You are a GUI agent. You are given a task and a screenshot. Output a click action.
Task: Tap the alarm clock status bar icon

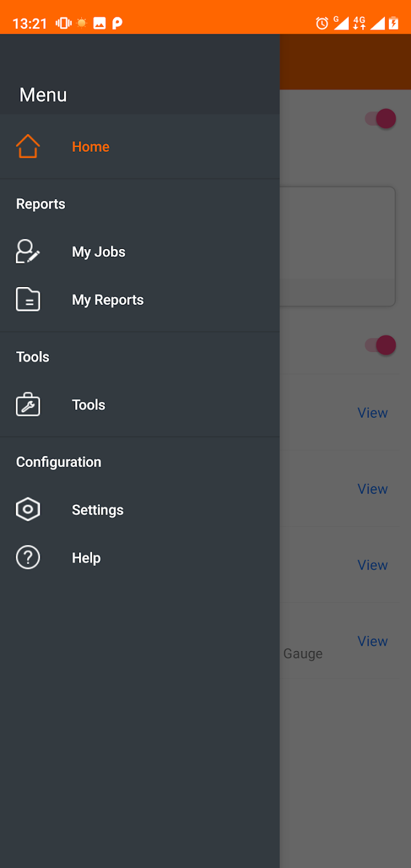[x=322, y=24]
